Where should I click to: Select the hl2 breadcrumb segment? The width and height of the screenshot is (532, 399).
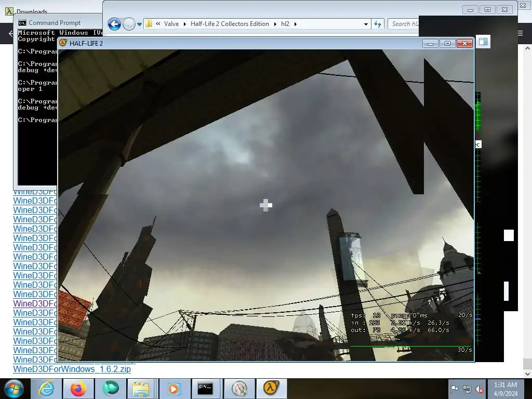tap(285, 24)
